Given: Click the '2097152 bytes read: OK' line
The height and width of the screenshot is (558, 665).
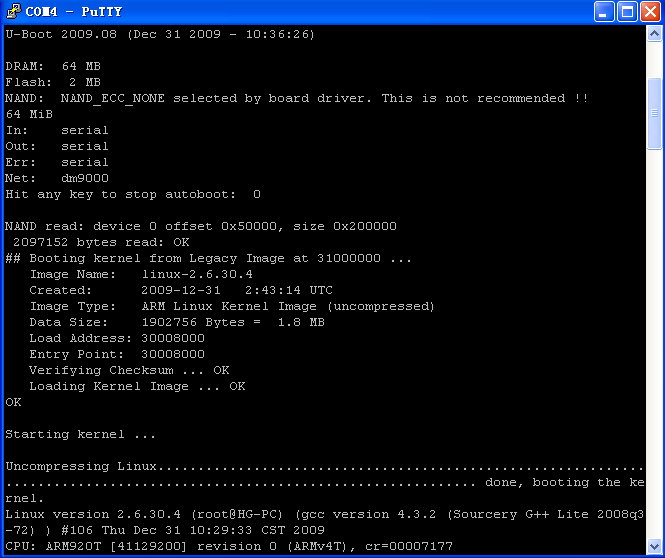Looking at the screenshot, I should tap(101, 243).
